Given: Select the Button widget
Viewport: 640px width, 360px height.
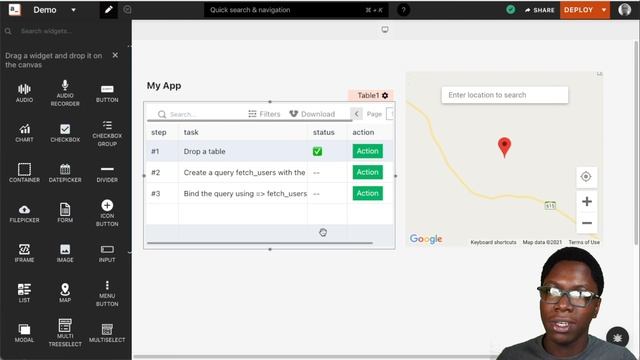Looking at the screenshot, I should click(107, 93).
